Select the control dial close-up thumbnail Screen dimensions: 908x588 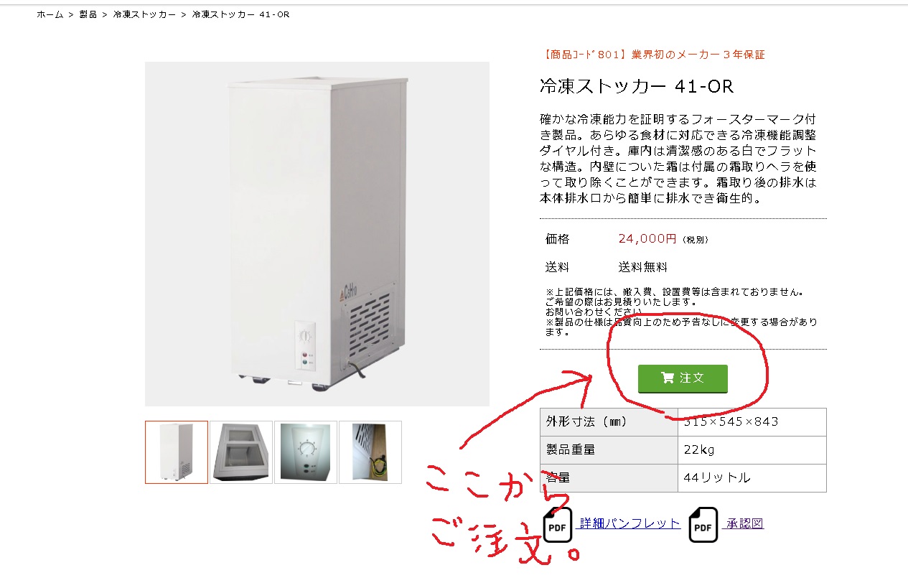(x=306, y=452)
